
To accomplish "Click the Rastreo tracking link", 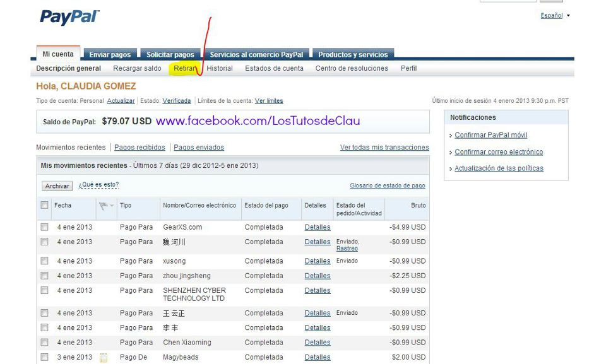I will (347, 249).
